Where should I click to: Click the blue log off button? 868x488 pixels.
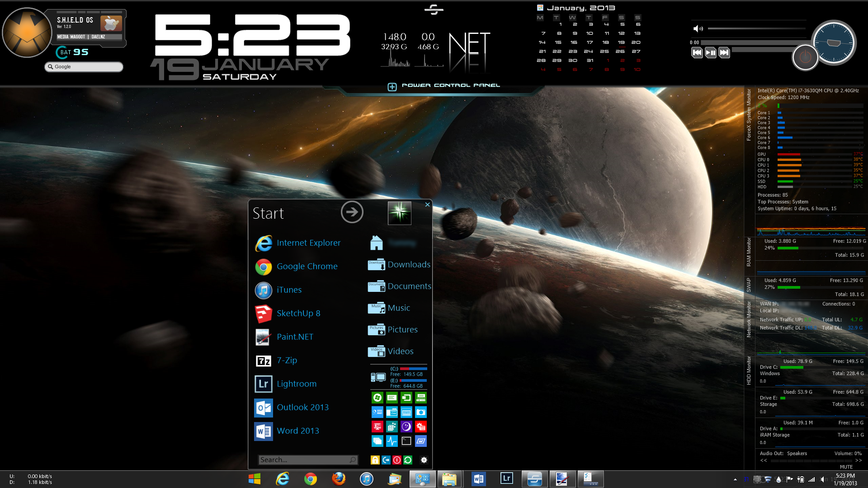[x=386, y=460]
